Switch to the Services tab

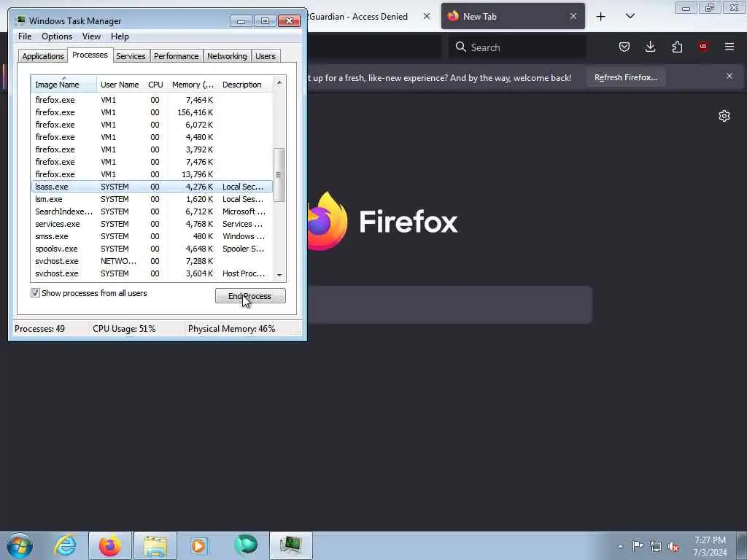(131, 56)
